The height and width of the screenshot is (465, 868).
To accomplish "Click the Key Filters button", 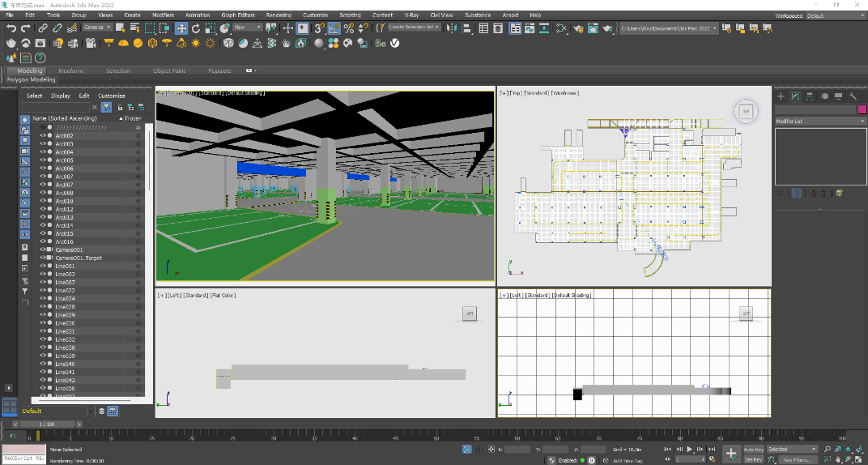I will point(797,459).
